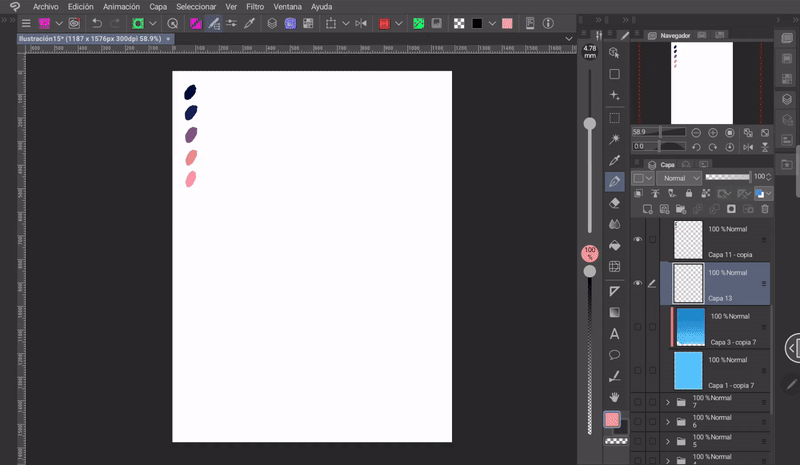
Task: Open the Filtro menu
Action: coord(254,6)
